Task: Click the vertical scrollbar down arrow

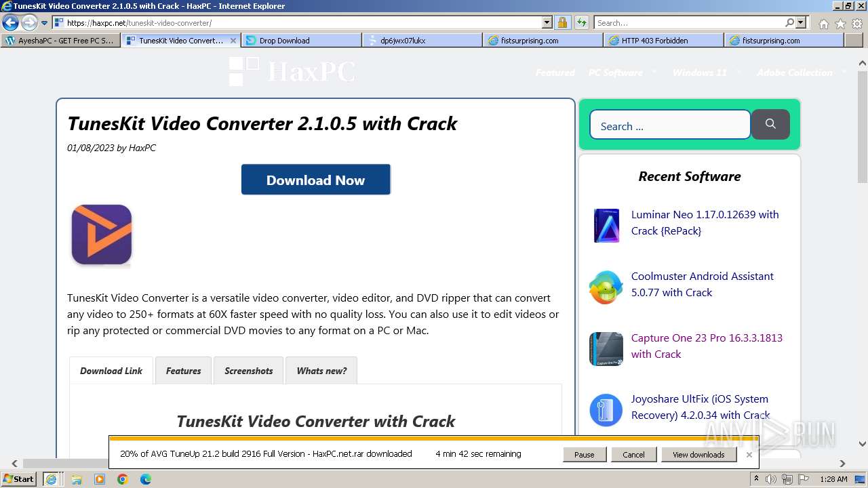Action: click(x=863, y=445)
